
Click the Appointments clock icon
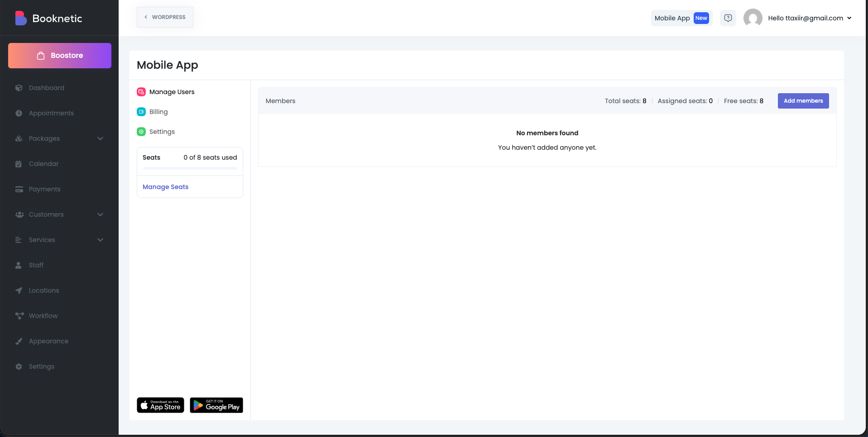19,113
